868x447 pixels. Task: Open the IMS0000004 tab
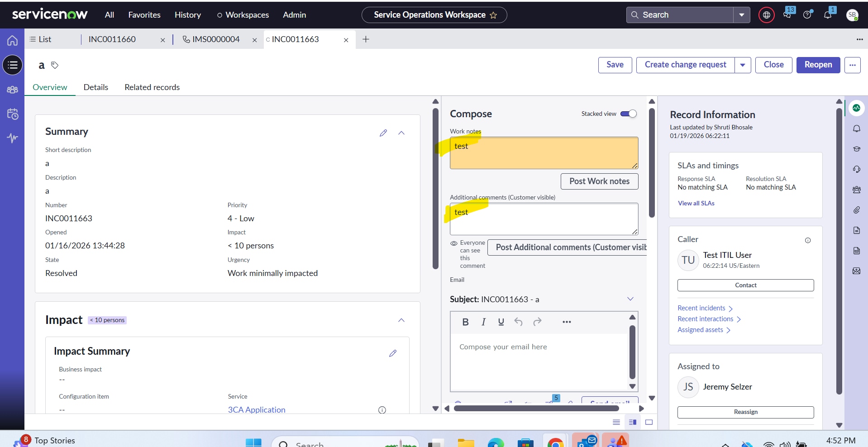[215, 39]
